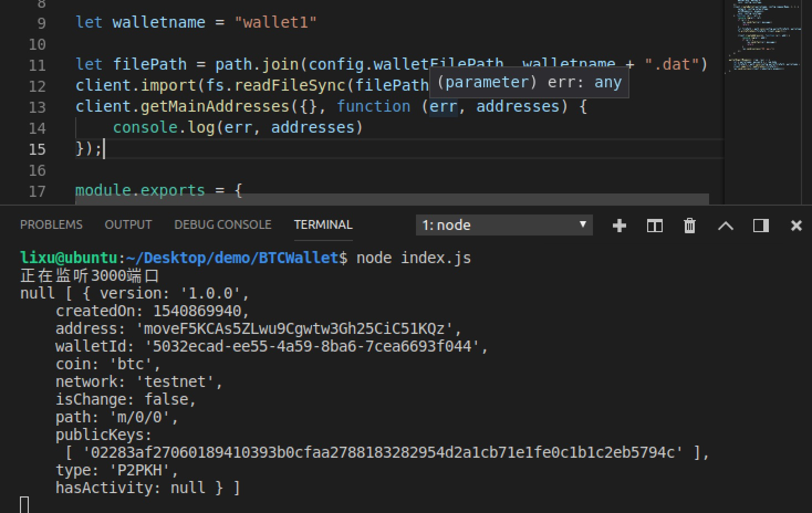Click the terminal prompt 'lixu@ubuntu'
This screenshot has height=513, width=812.
[69, 258]
